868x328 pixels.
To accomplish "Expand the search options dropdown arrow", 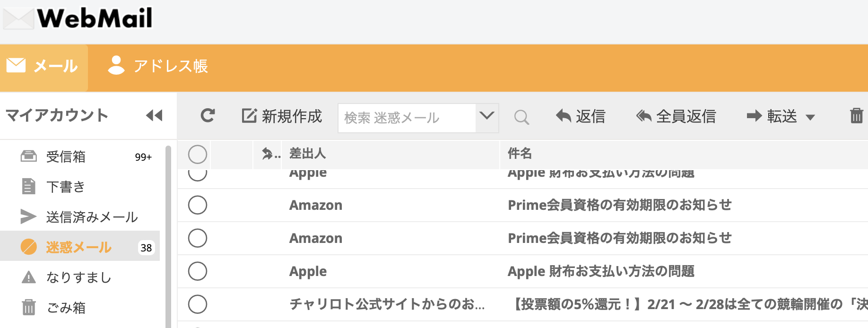I will click(487, 116).
